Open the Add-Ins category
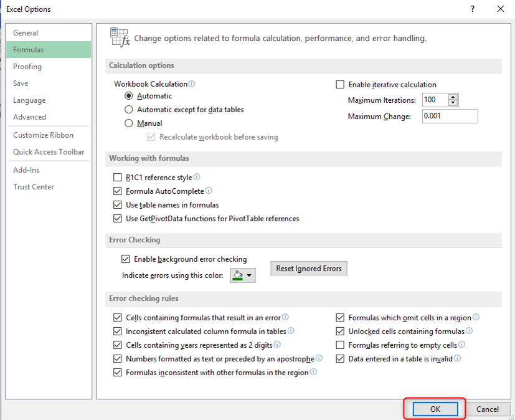 point(49,170)
